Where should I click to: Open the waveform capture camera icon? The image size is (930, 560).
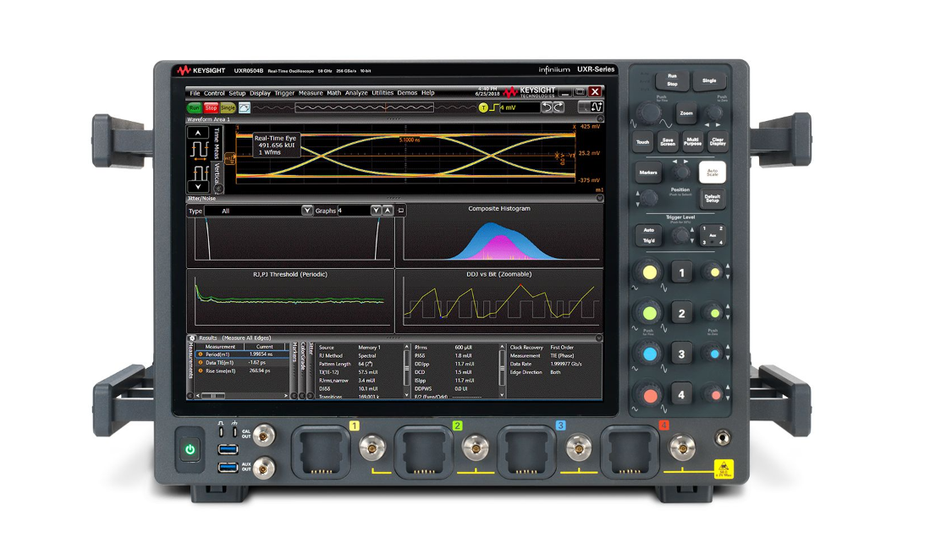[x=244, y=108]
